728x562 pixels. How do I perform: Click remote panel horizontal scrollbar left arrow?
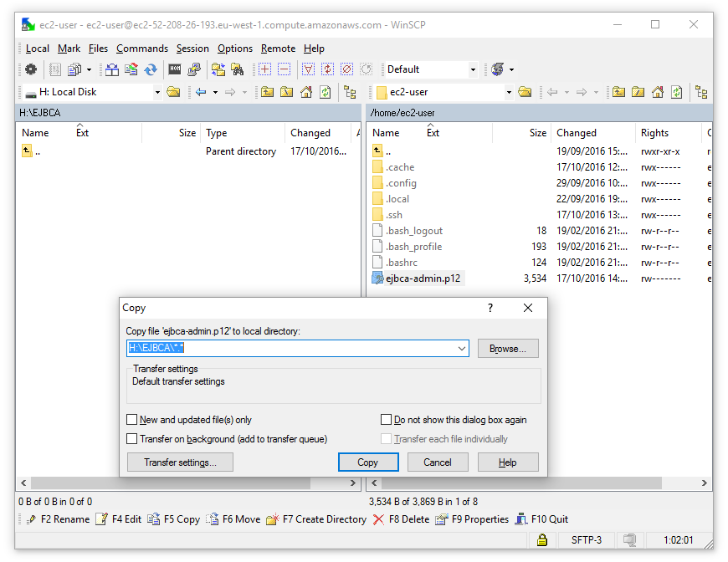coord(374,483)
